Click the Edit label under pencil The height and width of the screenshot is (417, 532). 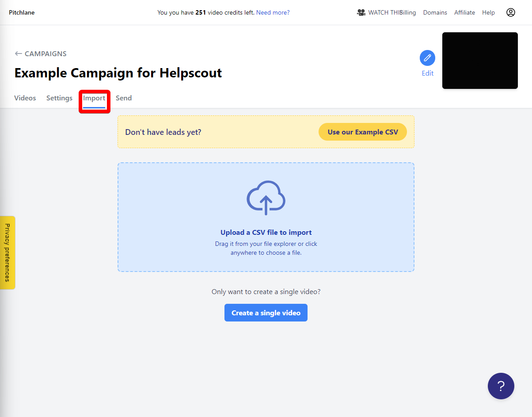[428, 73]
